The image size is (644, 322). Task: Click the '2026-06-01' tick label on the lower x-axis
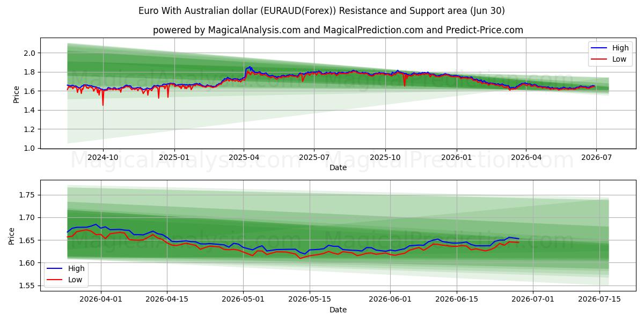[390, 299]
